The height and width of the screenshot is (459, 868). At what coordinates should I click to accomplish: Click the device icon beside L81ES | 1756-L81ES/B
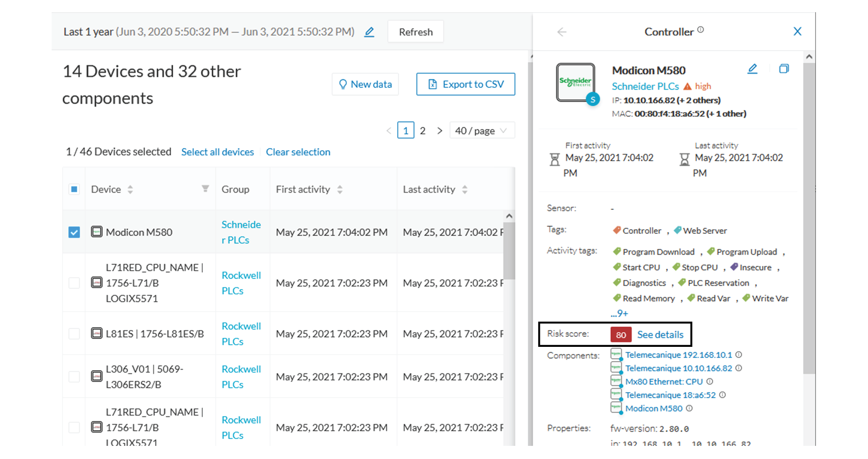(x=96, y=333)
